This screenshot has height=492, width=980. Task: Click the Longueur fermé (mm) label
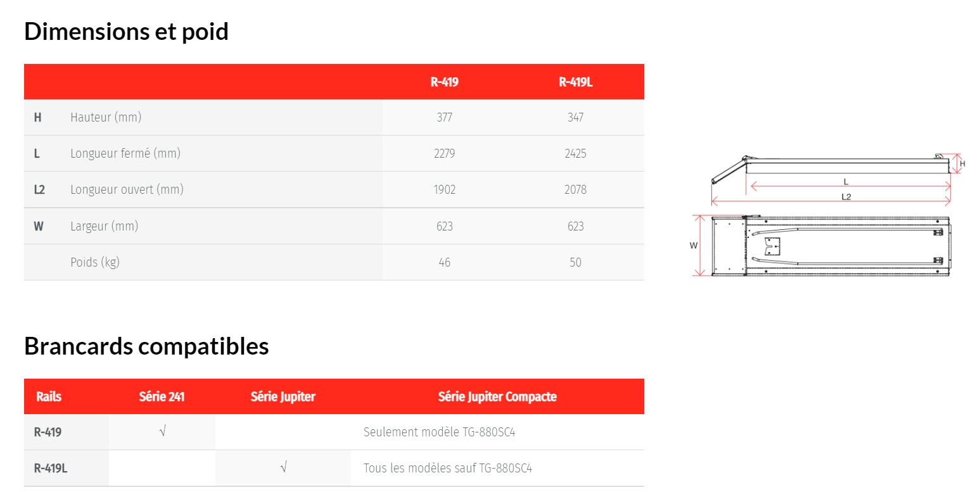coord(125,153)
